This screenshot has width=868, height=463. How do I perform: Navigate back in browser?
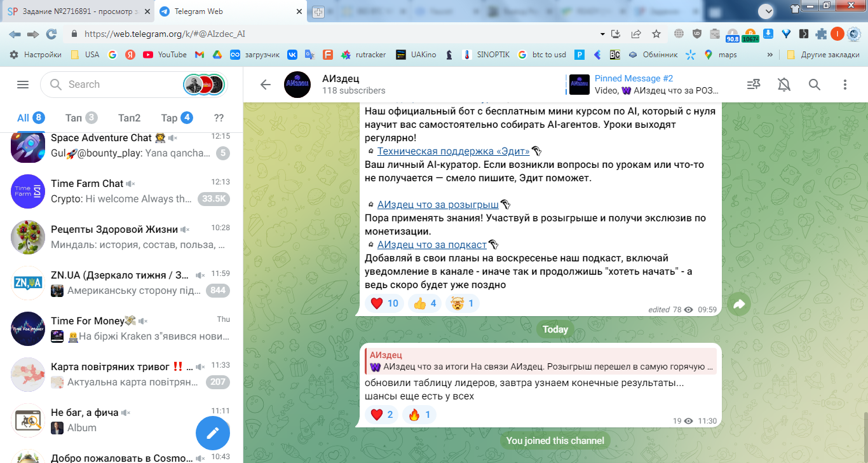pos(15,34)
